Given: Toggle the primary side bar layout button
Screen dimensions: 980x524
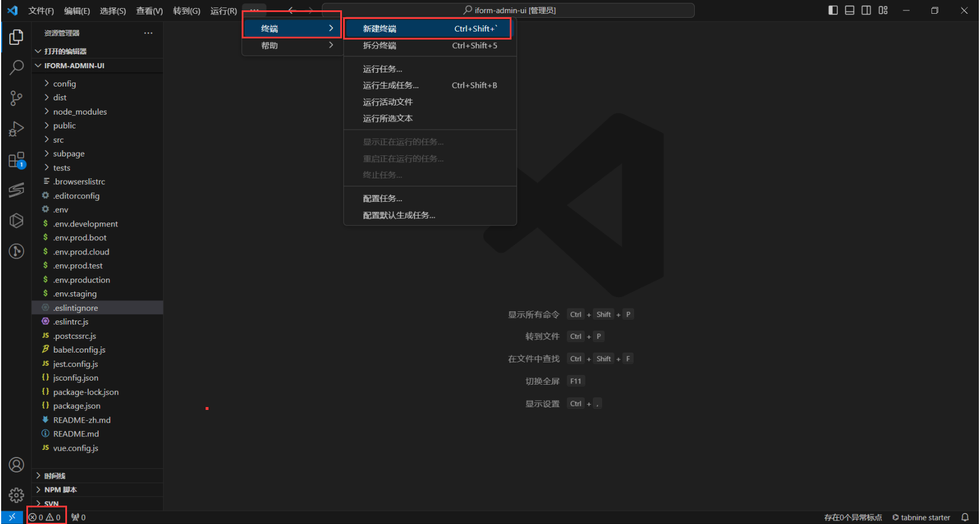Looking at the screenshot, I should tap(833, 10).
